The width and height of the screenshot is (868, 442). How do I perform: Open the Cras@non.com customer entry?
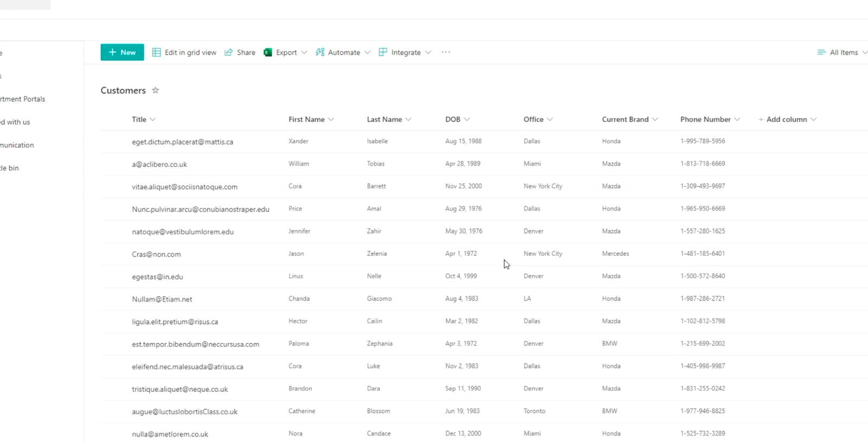(x=156, y=254)
